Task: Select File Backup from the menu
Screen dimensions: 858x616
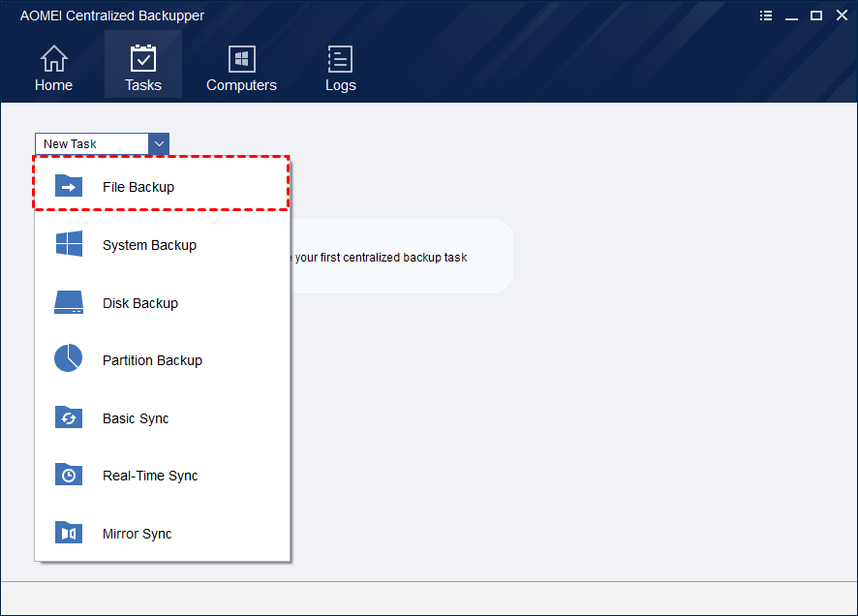Action: point(162,183)
